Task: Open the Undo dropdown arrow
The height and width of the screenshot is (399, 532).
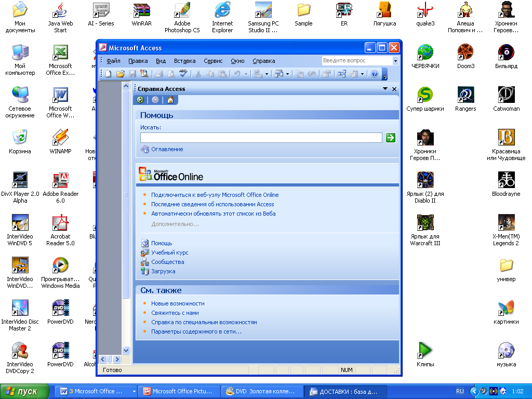Action: tap(246, 74)
